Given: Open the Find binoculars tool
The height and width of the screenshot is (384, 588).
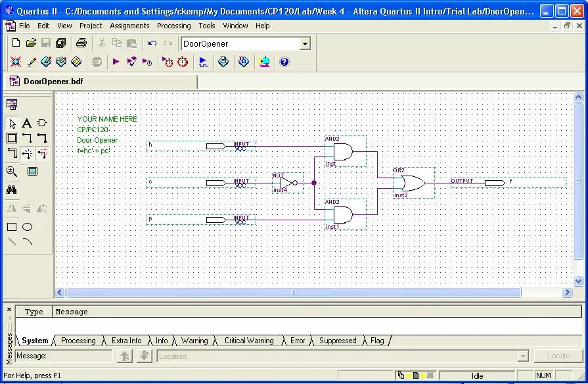Looking at the screenshot, I should tap(11, 189).
